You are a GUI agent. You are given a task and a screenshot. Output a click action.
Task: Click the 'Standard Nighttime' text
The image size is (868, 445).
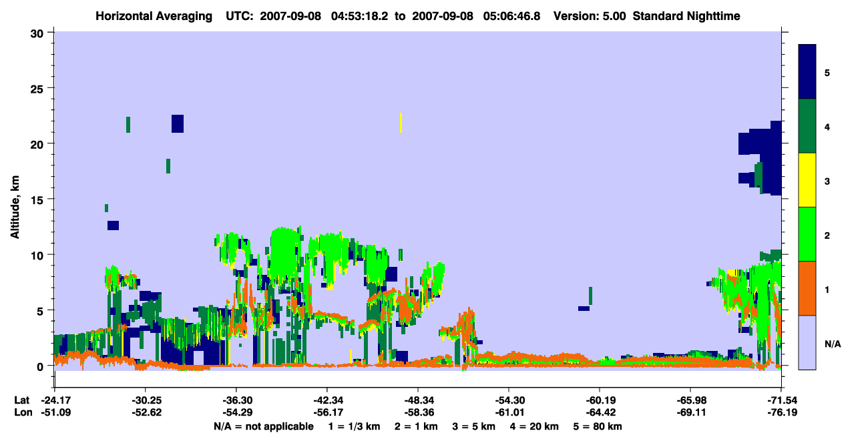point(686,16)
